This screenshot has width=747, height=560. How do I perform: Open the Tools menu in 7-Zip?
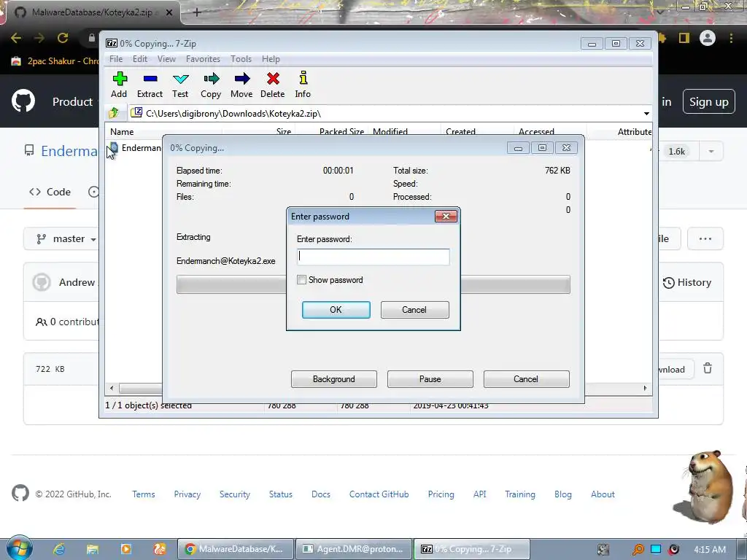(241, 58)
